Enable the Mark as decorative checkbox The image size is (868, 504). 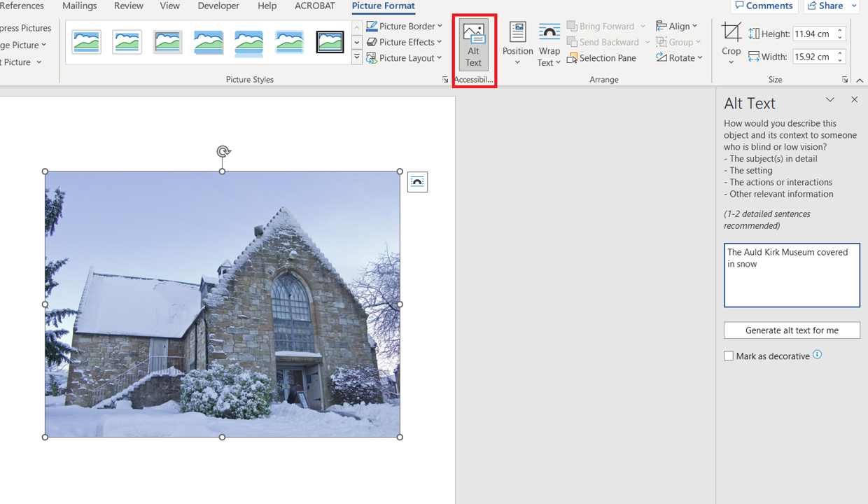point(729,356)
